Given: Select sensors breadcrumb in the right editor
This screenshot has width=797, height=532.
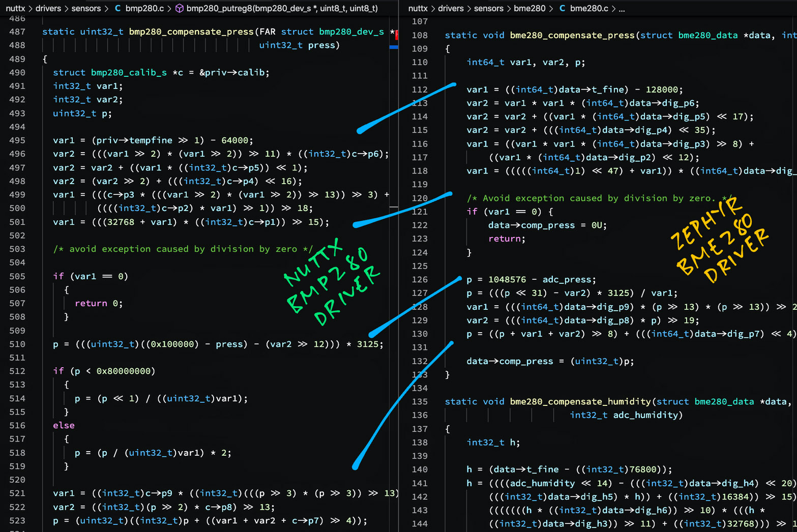Looking at the screenshot, I should point(489,8).
